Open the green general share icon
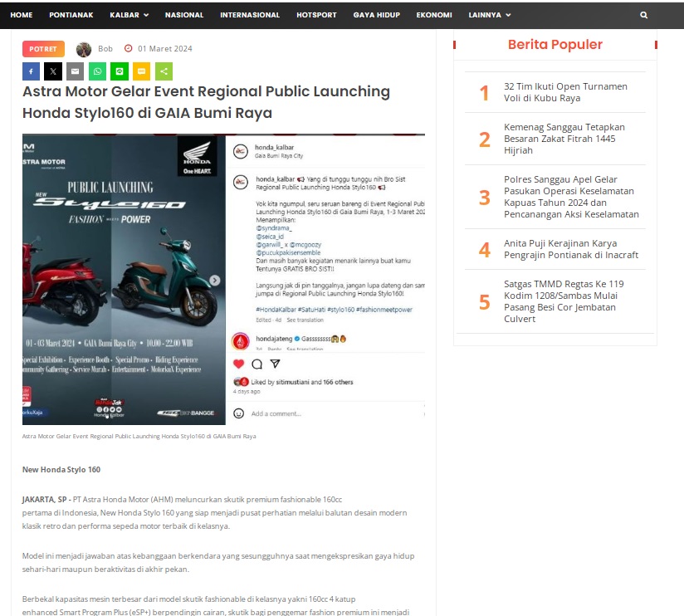 click(164, 71)
